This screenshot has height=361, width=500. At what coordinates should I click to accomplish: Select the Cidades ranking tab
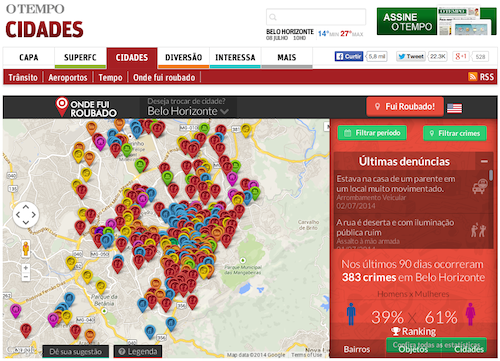click(x=469, y=349)
